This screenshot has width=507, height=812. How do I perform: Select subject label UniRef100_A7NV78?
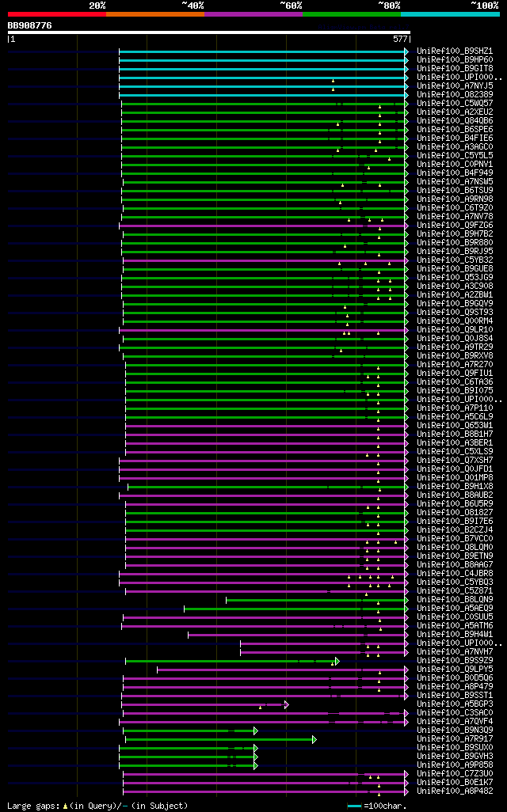(455, 217)
